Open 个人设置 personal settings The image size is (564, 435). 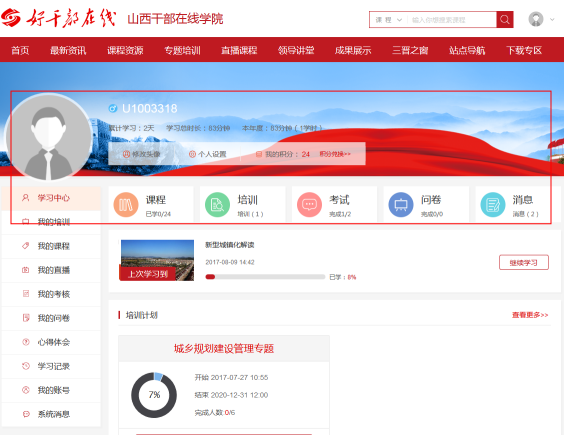(208, 154)
